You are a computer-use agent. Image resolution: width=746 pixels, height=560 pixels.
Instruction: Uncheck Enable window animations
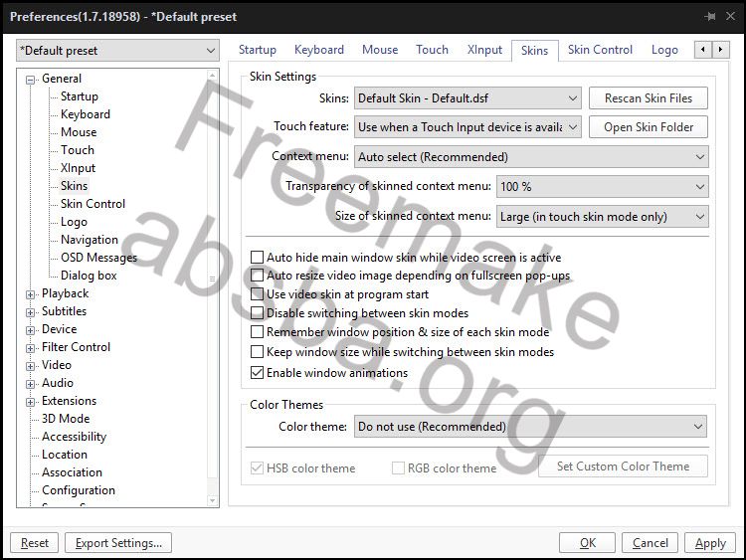[x=257, y=373]
